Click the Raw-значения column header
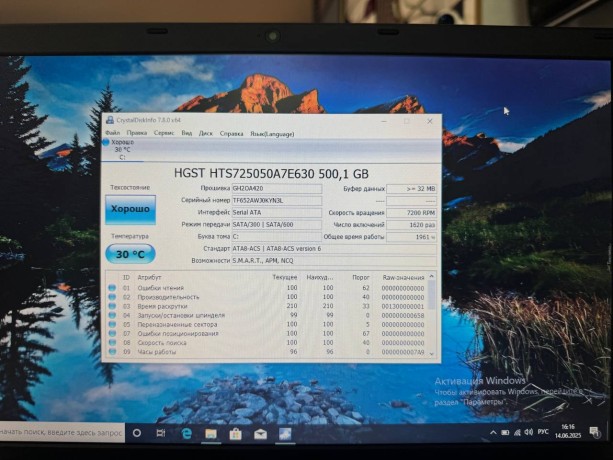The height and width of the screenshot is (460, 613). pos(403,277)
